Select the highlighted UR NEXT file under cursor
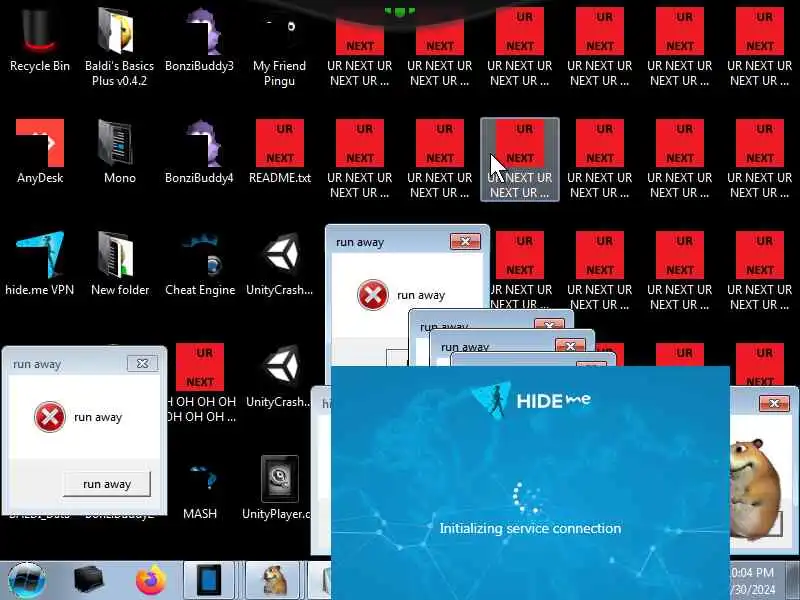 [x=520, y=159]
